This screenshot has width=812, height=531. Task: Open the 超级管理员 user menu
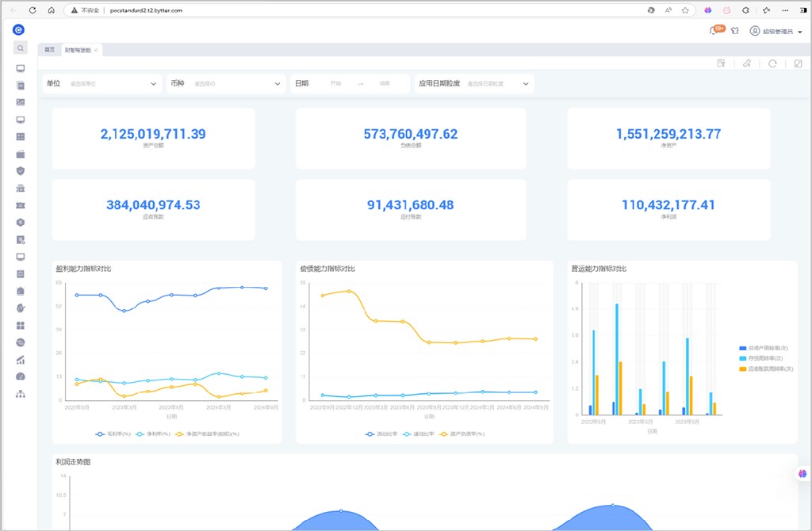pyautogui.click(x=776, y=31)
